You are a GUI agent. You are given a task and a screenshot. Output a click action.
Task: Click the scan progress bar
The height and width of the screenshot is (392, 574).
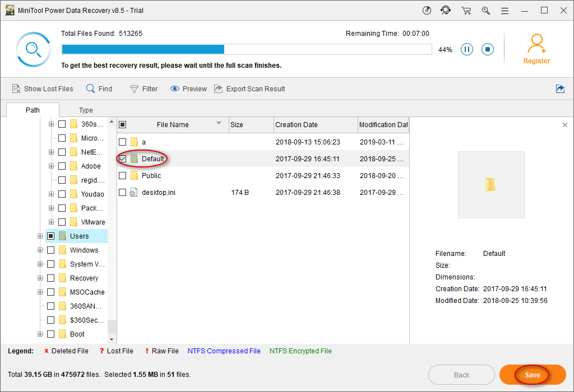[x=247, y=49]
